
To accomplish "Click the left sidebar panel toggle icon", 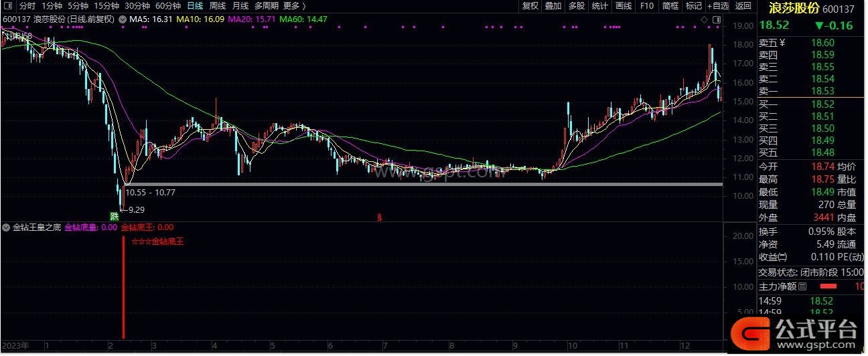I will (7, 6).
